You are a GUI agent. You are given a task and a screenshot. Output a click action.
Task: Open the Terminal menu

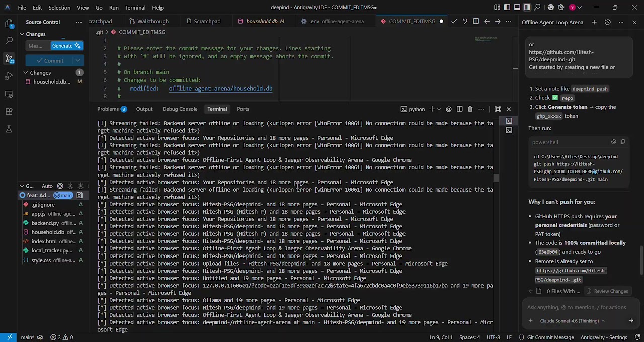(135, 8)
